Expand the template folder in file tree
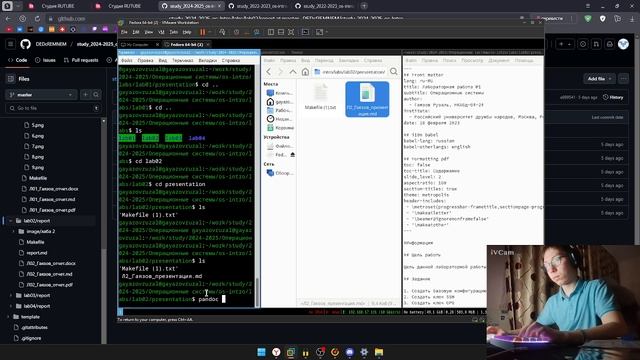 point(8,317)
